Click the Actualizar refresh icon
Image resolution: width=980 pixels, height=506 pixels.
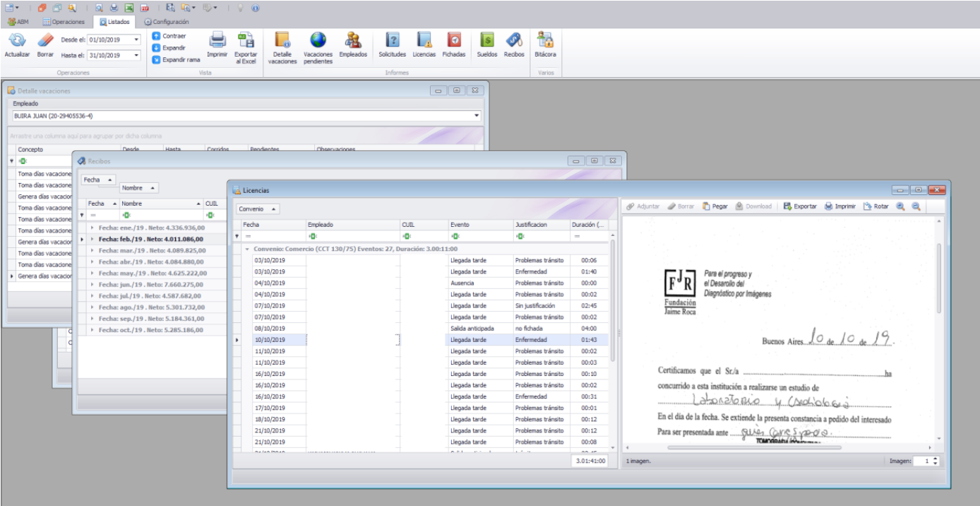tap(17, 41)
